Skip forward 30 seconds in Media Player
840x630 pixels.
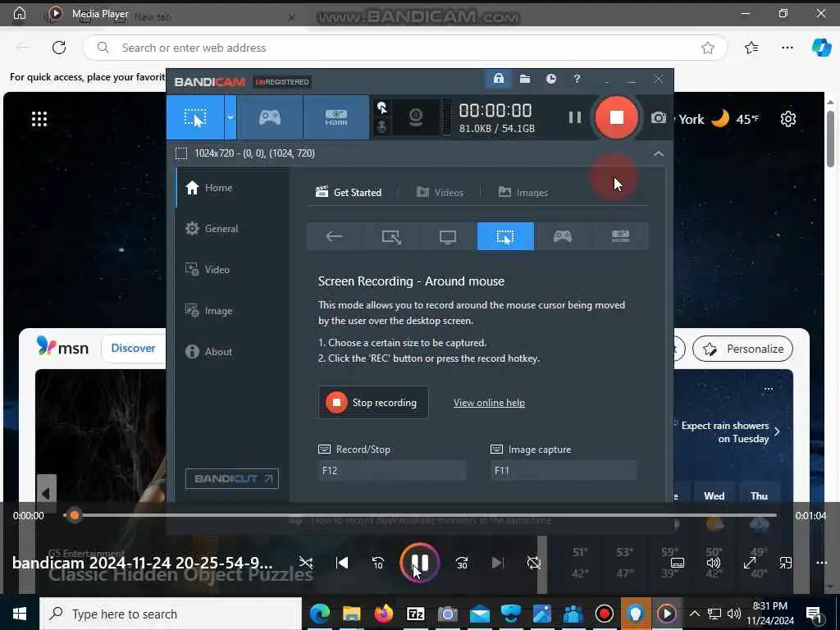(462, 563)
